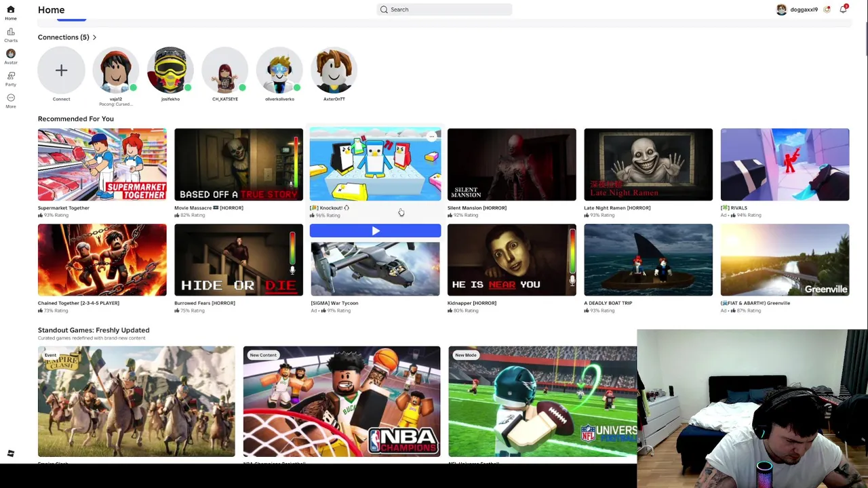Open the Robux icon in header
868x488 pixels.
(827, 9)
